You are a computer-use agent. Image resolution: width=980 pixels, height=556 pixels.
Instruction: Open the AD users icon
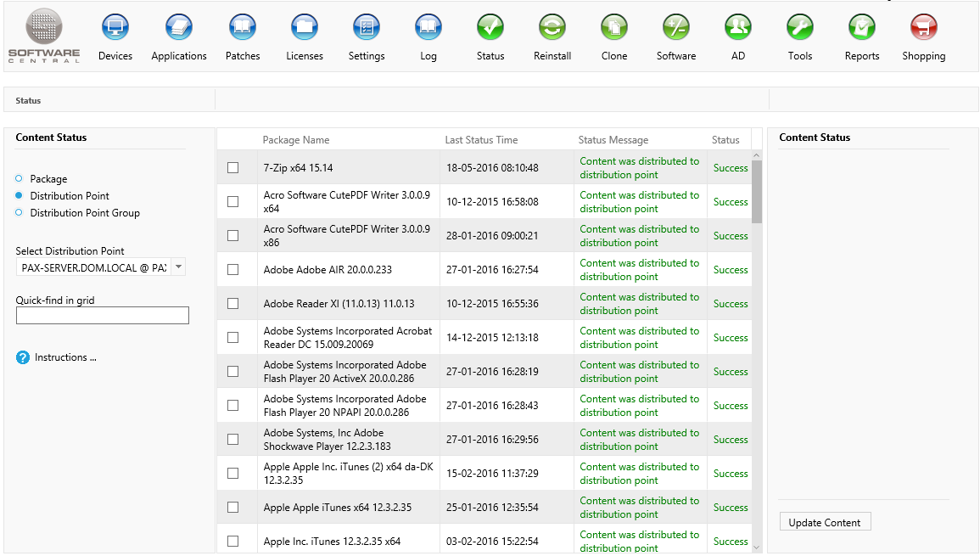738,27
